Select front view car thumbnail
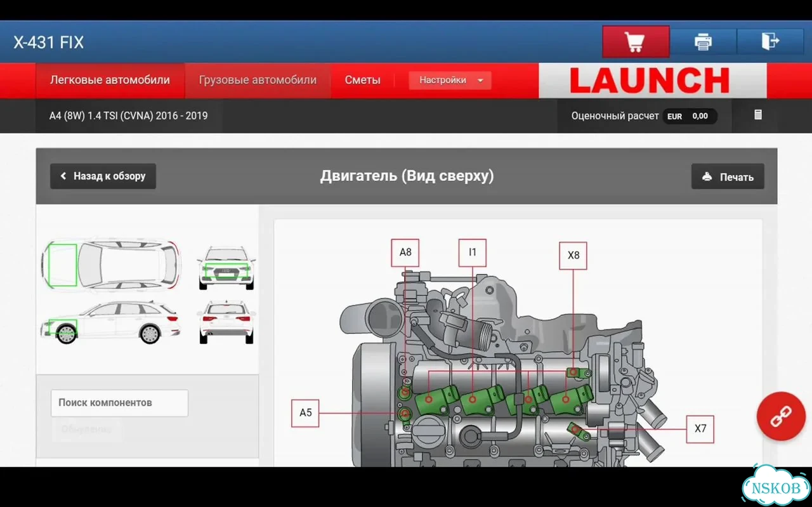Image resolution: width=812 pixels, height=507 pixels. point(226,268)
